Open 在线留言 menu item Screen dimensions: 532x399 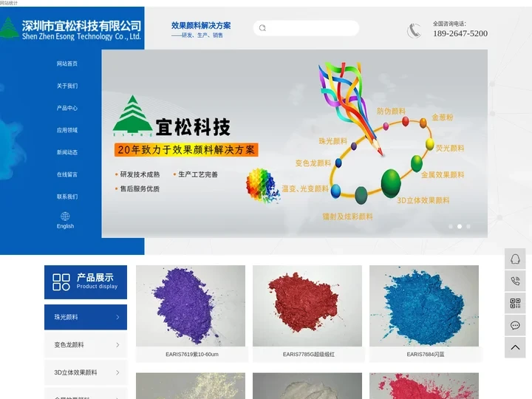(x=66, y=174)
